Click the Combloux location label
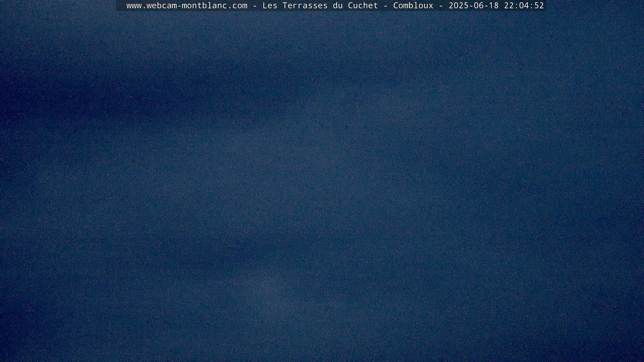The image size is (644, 362). tap(413, 6)
